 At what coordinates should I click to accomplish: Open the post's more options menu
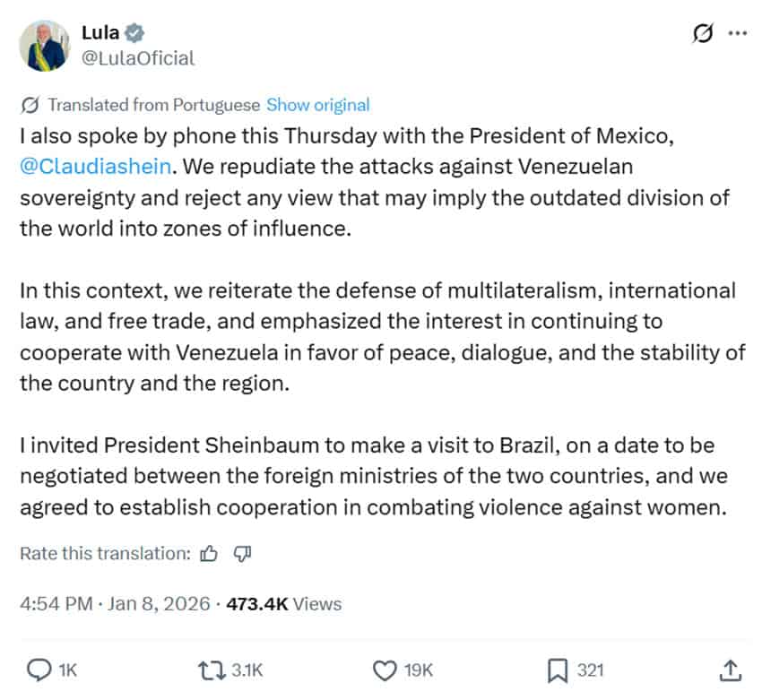point(737,30)
